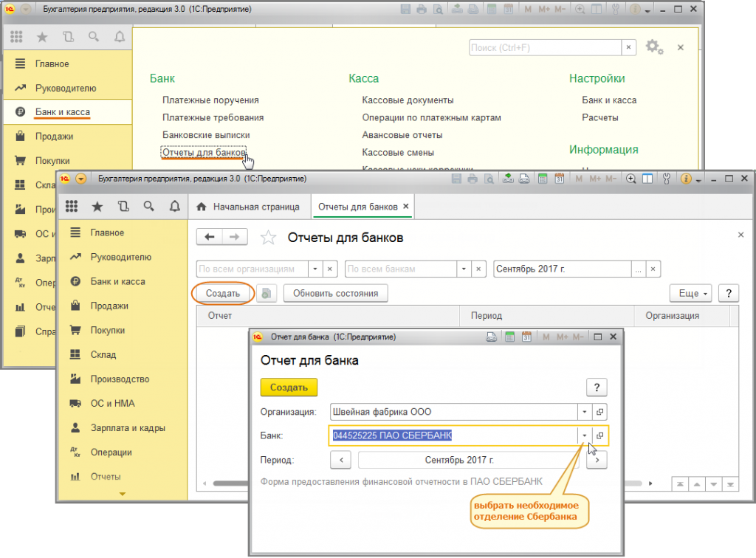This screenshot has width=756, height=558.
Task: Close the Отчеты для банков tab
Action: [406, 206]
